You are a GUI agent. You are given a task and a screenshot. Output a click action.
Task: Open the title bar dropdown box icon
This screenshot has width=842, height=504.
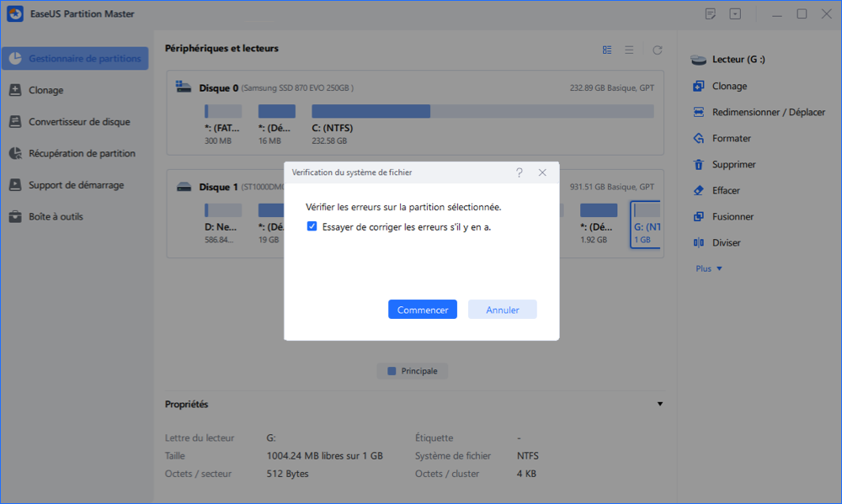pos(735,14)
